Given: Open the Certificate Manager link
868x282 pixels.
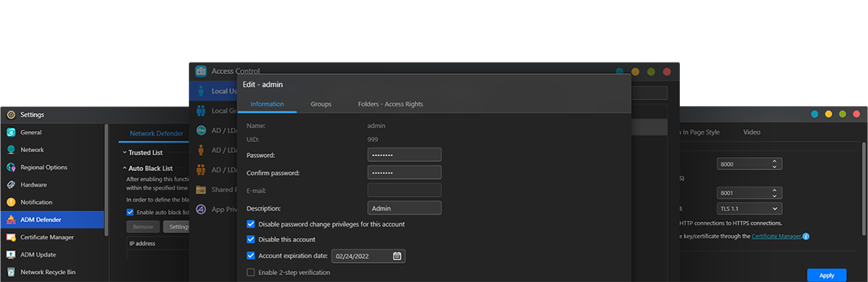Looking at the screenshot, I should click(776, 236).
